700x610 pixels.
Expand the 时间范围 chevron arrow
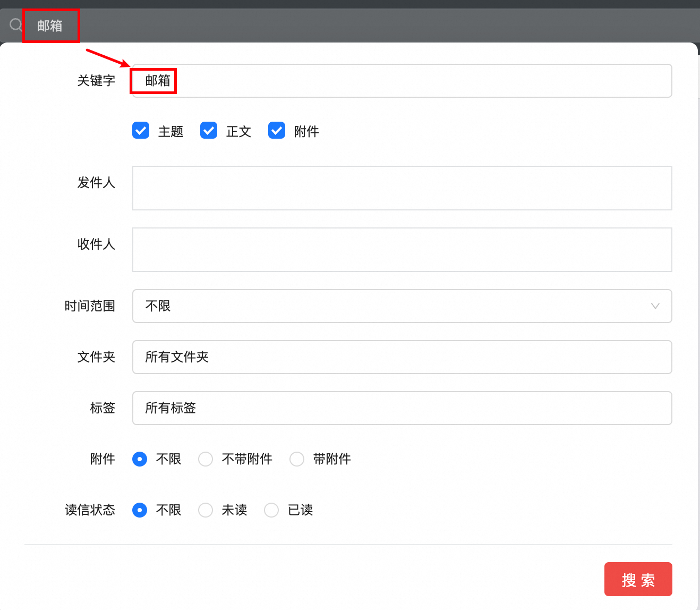pyautogui.click(x=655, y=306)
